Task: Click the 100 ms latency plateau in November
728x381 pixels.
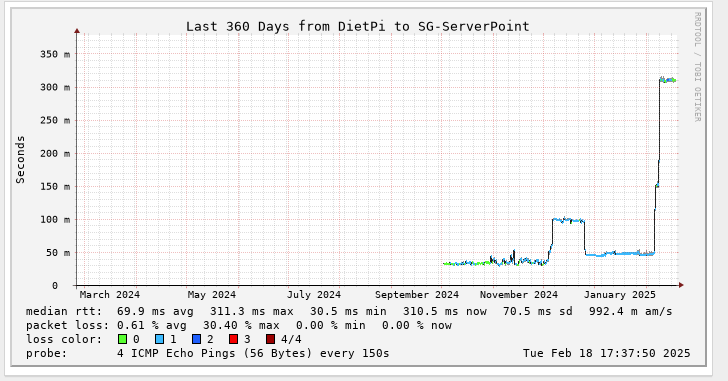Action: 568,220
